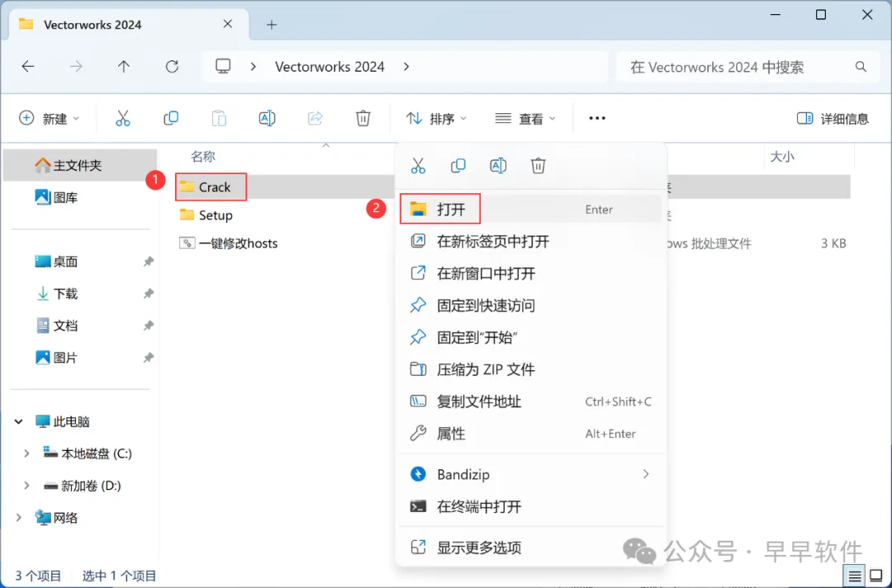Unpin 桌面 using its pin icon

click(148, 262)
